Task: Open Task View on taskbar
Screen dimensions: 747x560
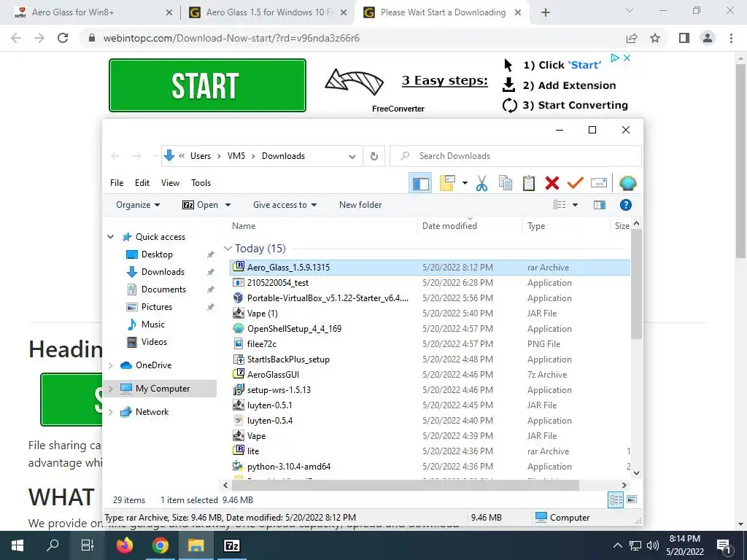Action: [88, 545]
